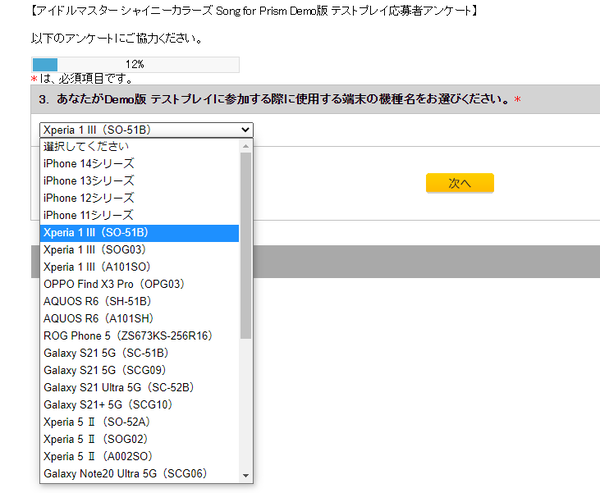The width and height of the screenshot is (600, 493).
Task: Select Xperia 1 III (SOG03) option
Action: click(140, 250)
